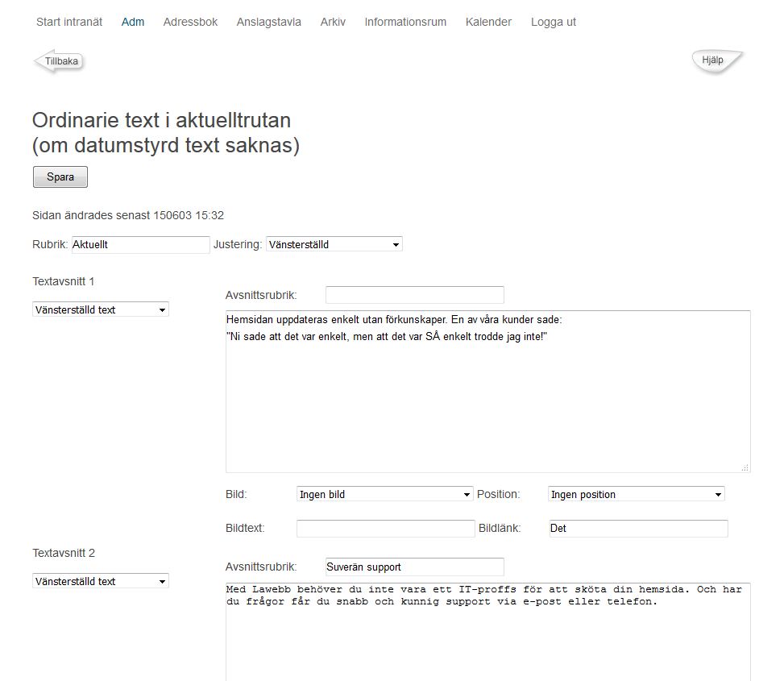Viewport: 784px width, 681px height.
Task: Click the text 'Sidan ändrades senast 150603 15:32'
Action: click(x=128, y=215)
